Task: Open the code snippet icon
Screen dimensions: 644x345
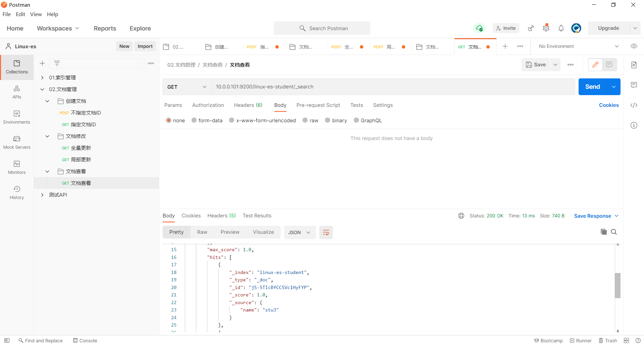Action: pyautogui.click(x=634, y=105)
